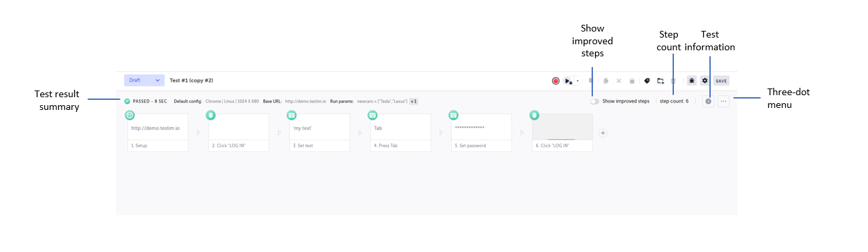Click the step count: 6 label
This screenshot has width=868, height=252.
tap(674, 101)
